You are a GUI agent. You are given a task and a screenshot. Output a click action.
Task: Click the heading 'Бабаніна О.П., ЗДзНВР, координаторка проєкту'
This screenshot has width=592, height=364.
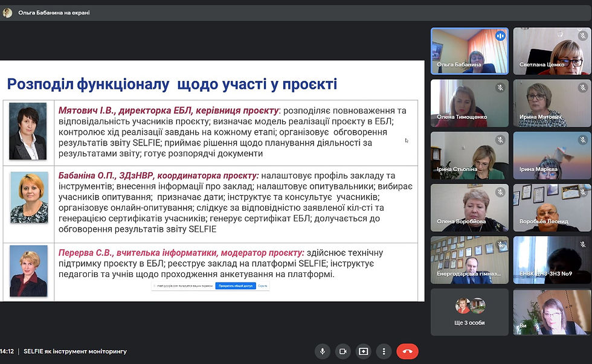pyautogui.click(x=158, y=176)
